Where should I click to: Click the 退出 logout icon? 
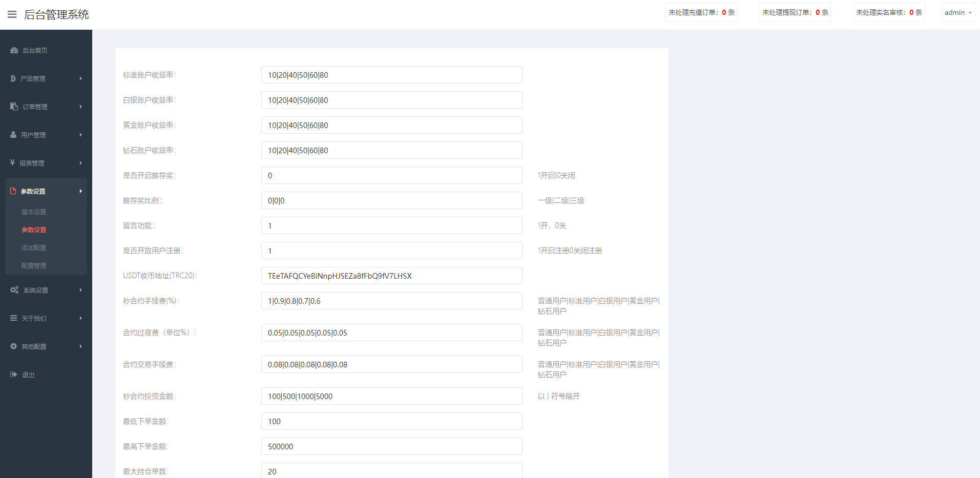pos(13,374)
